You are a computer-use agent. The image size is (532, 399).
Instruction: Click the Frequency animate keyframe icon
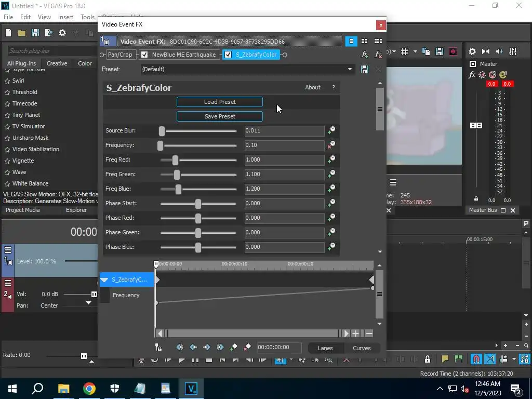click(x=331, y=145)
